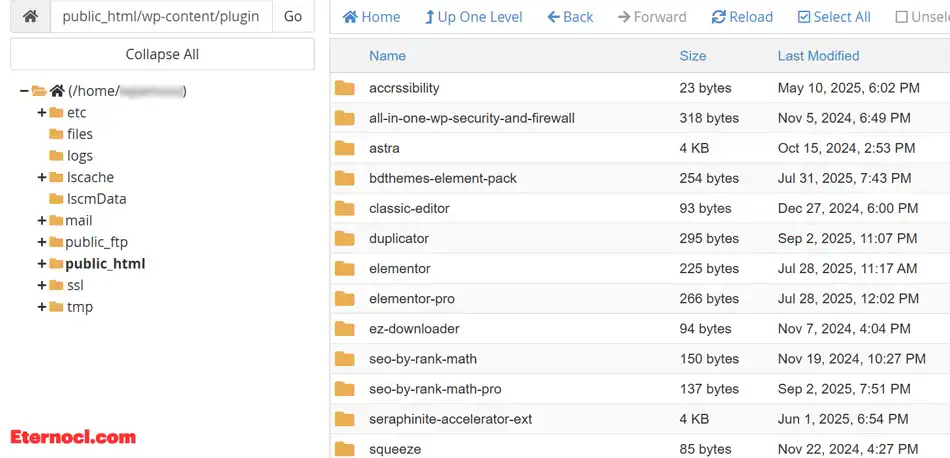Click the lscache folder icon in tree
The image size is (950, 458).
click(x=56, y=178)
